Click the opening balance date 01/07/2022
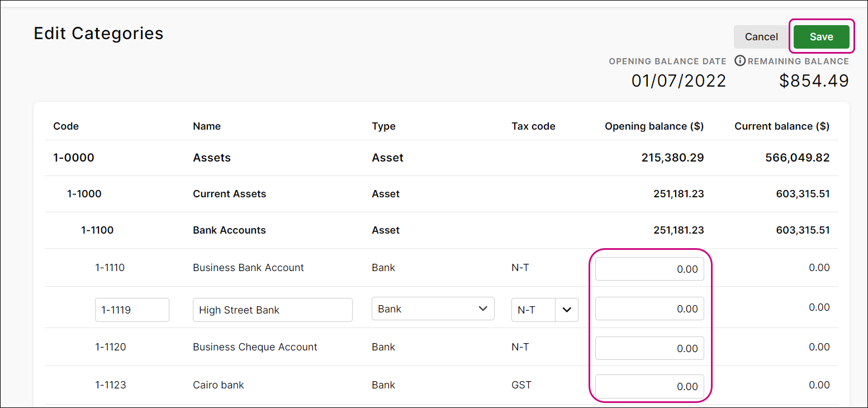This screenshot has height=408, width=868. pos(679,80)
